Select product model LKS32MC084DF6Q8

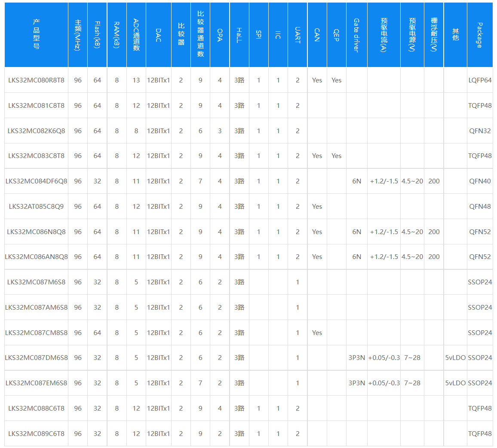tap(36, 181)
